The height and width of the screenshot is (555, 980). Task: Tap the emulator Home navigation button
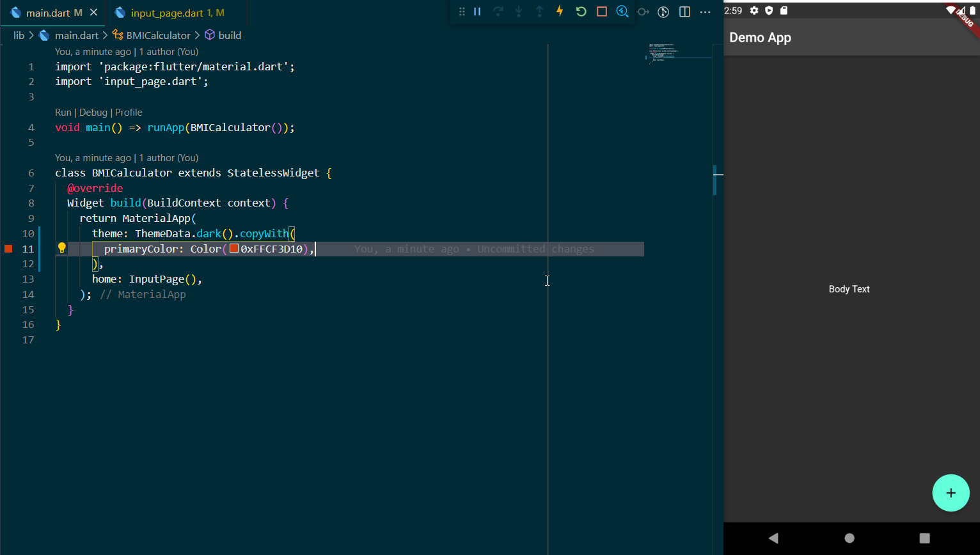[850, 538]
